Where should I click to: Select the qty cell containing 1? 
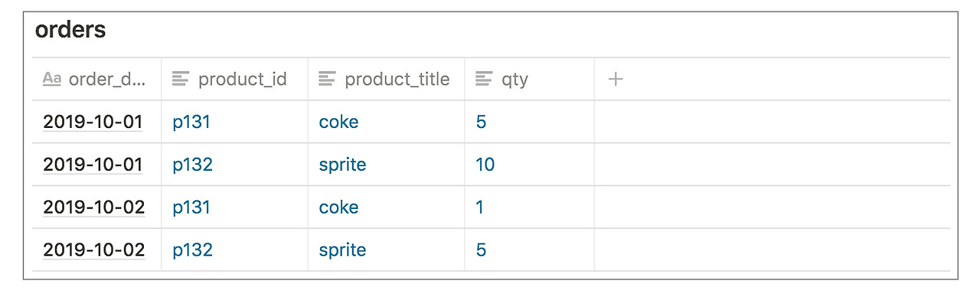click(x=529, y=208)
